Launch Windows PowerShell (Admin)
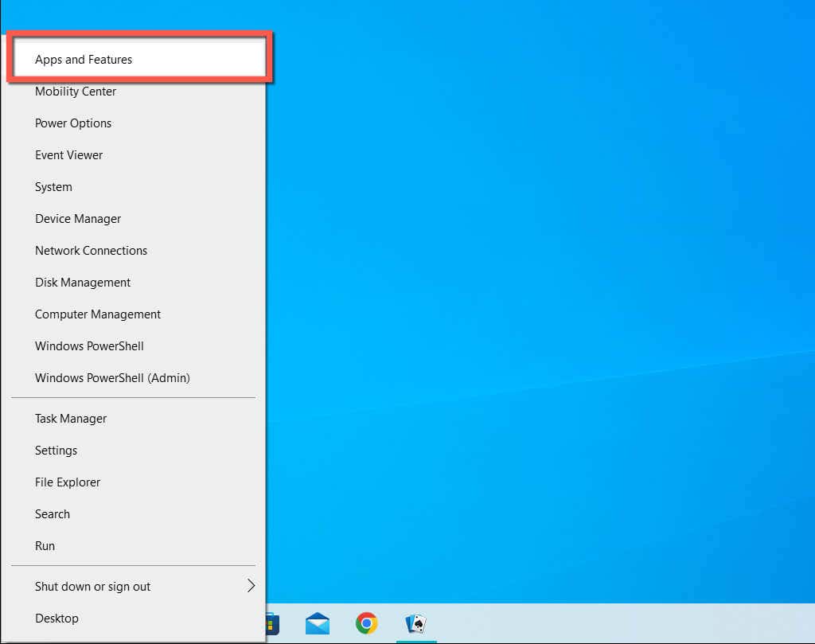 tap(112, 378)
